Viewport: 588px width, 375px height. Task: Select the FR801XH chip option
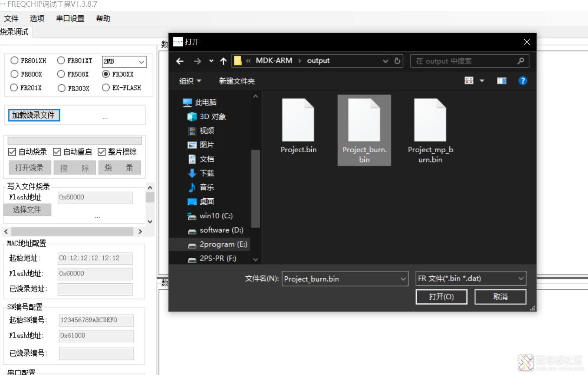28,61
